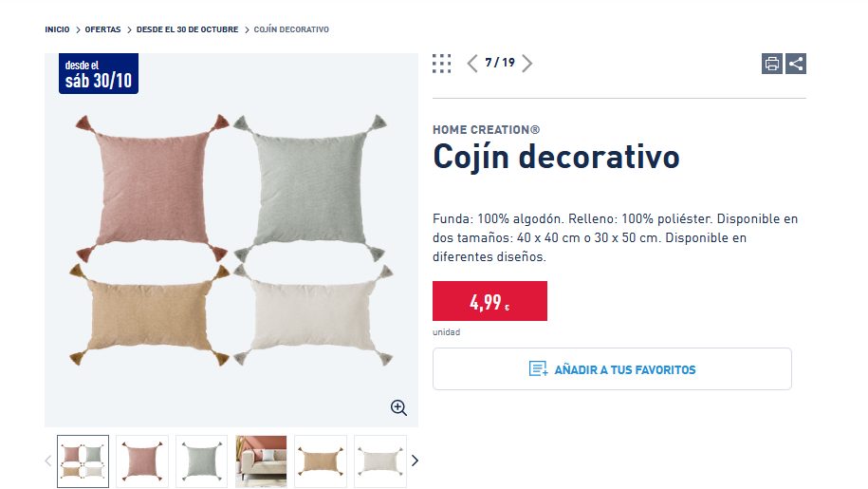Select the tan rectangular cushion thumbnail

pos(321,461)
